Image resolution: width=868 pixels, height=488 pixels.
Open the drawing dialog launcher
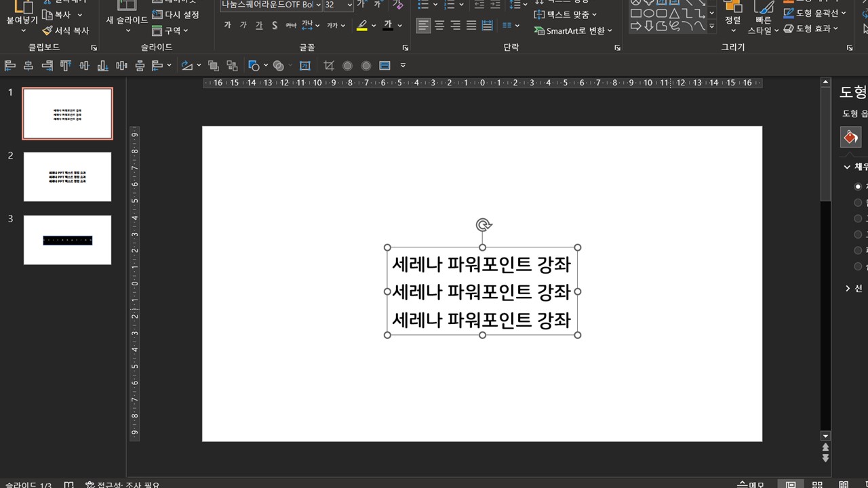(x=850, y=48)
